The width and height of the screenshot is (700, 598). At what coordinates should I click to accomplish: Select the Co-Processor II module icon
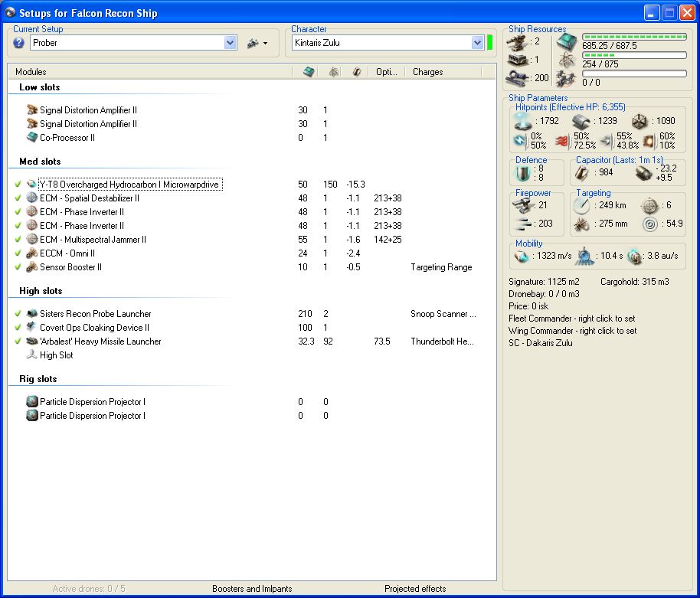(31, 137)
